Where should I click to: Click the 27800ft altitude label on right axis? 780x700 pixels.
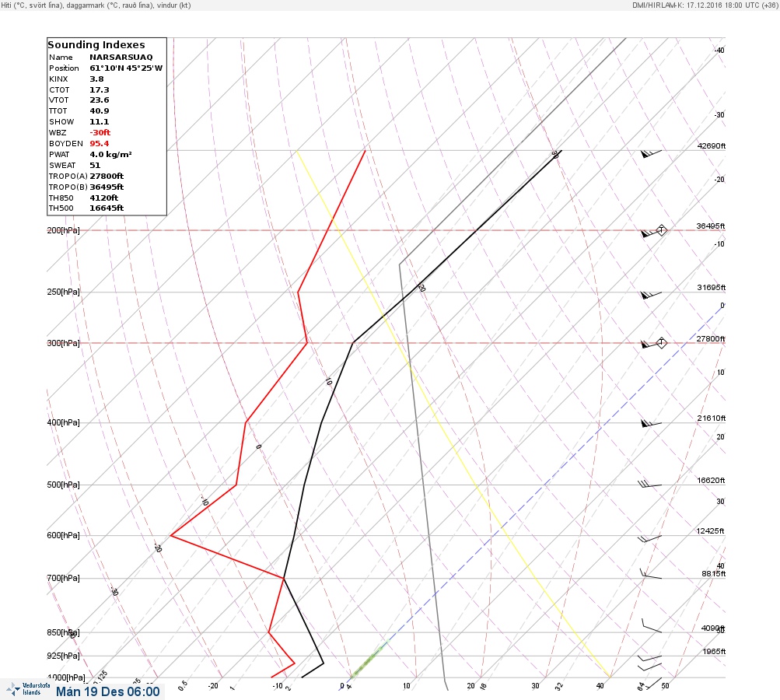711,339
